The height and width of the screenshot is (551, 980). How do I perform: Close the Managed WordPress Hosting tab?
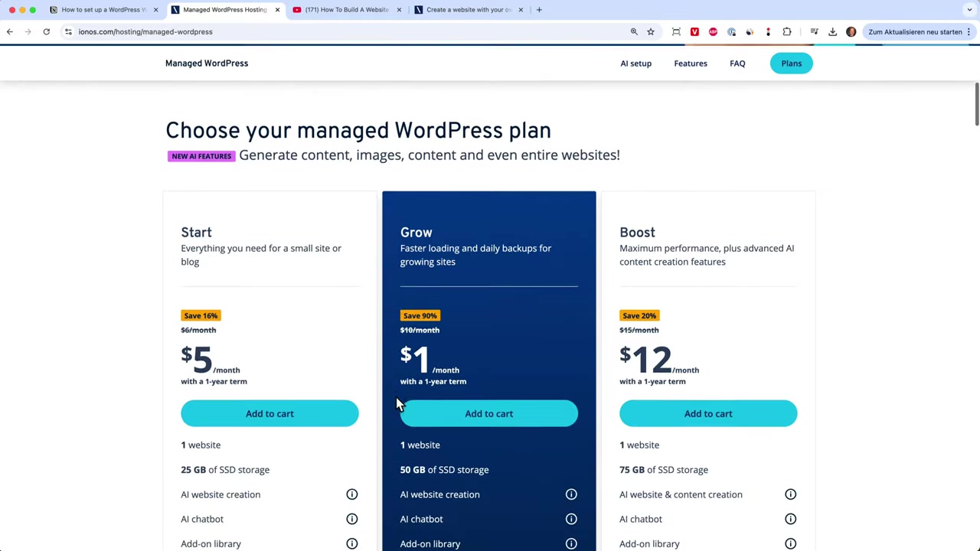coord(277,10)
